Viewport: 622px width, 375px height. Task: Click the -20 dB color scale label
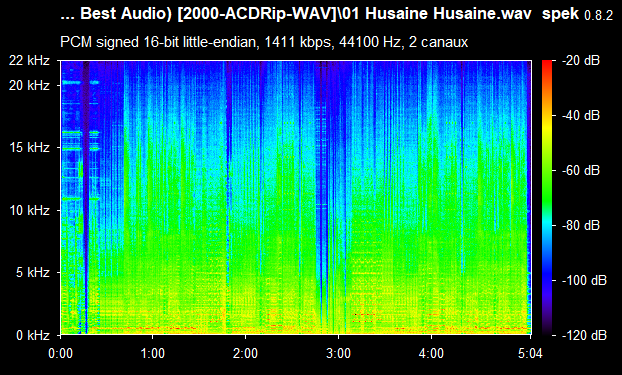[581, 61]
